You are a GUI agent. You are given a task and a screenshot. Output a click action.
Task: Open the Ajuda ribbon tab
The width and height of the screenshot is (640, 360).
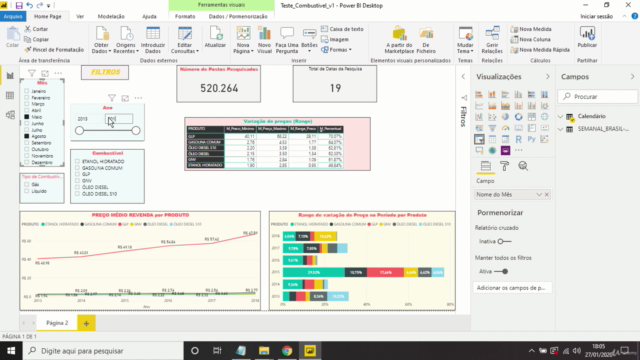149,16
